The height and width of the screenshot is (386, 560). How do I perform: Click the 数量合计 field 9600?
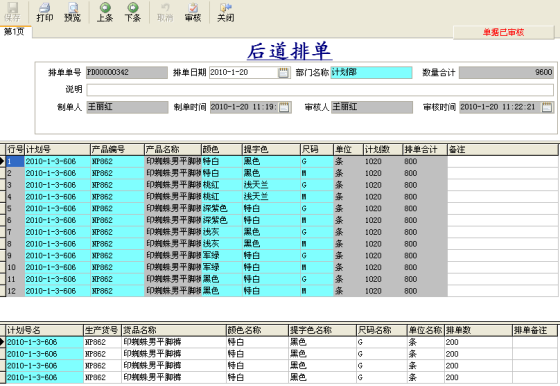[506, 72]
